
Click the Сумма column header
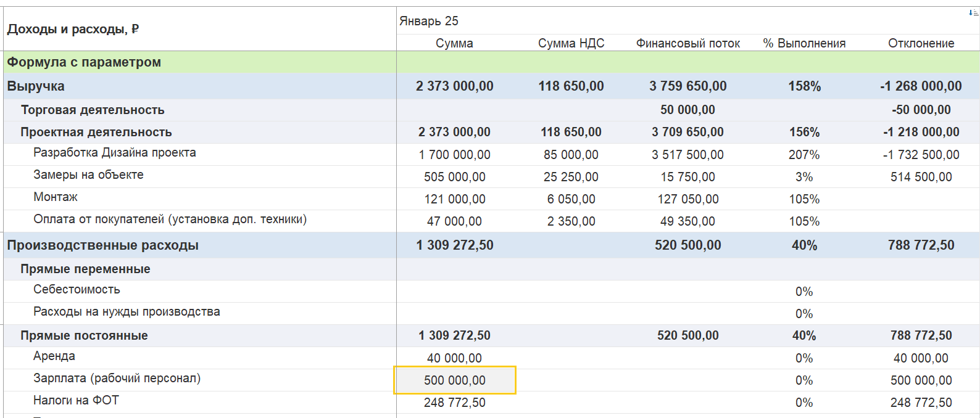[454, 43]
